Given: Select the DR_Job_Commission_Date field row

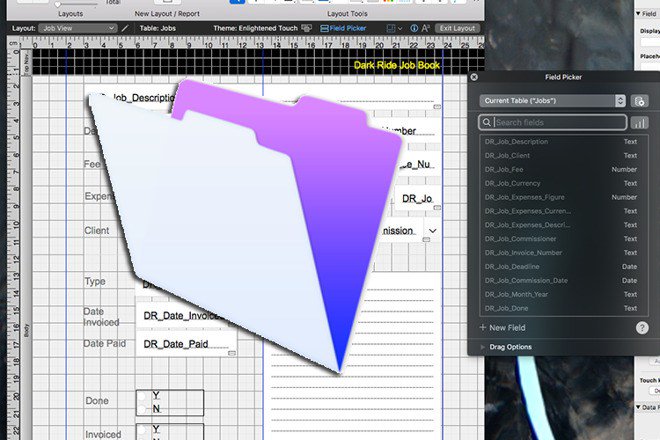Looking at the screenshot, I should pos(563,281).
